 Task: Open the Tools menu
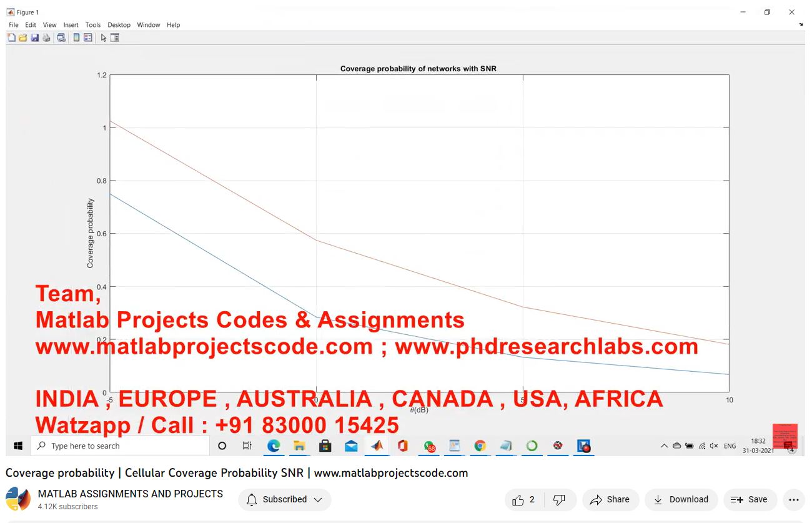click(93, 25)
